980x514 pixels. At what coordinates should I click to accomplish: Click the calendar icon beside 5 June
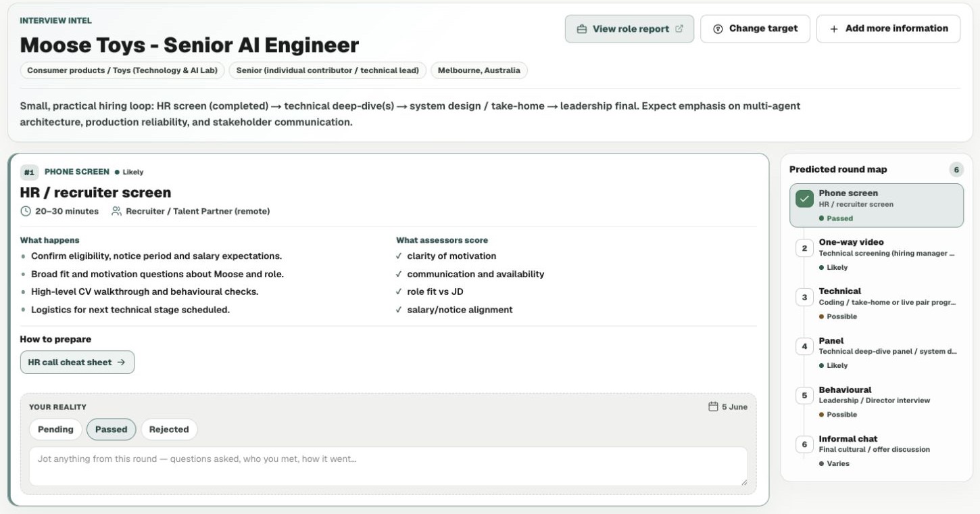(713, 407)
